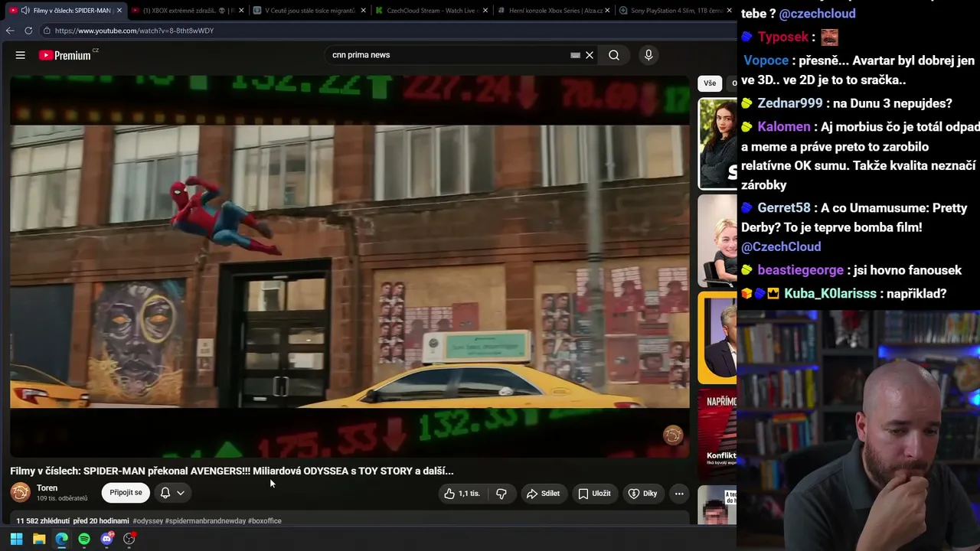980x551 pixels.
Task: Switch to Sony PlayStation 4 Slim tab
Action: (x=675, y=11)
